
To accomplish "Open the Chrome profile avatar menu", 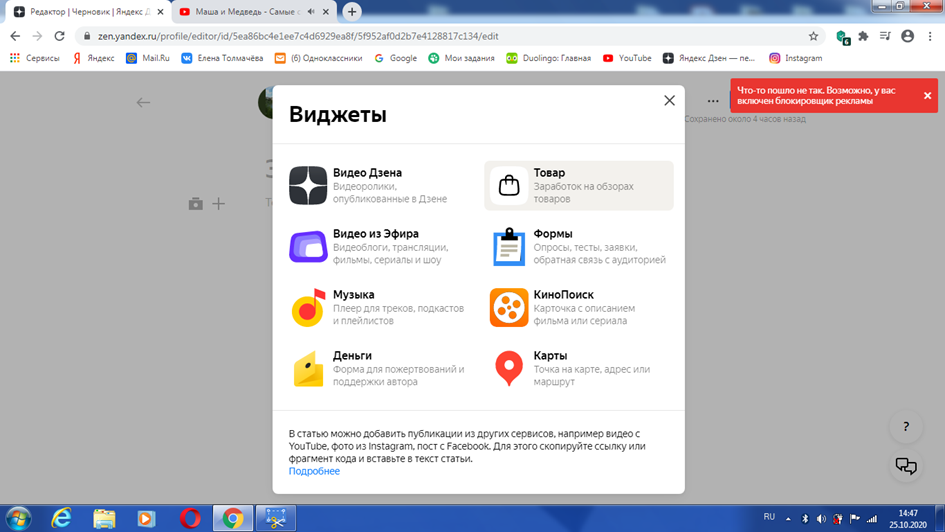I will point(907,36).
